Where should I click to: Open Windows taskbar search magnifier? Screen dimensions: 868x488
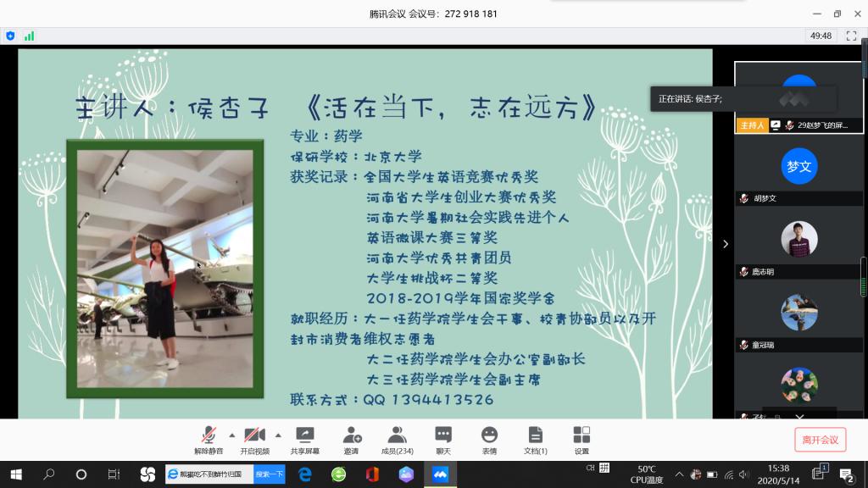coord(48,474)
